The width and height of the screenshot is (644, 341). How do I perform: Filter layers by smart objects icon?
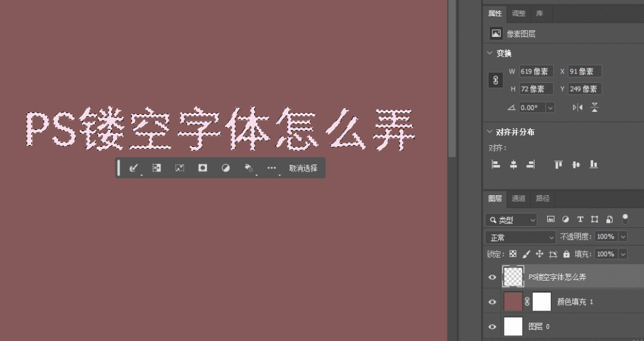(x=609, y=220)
